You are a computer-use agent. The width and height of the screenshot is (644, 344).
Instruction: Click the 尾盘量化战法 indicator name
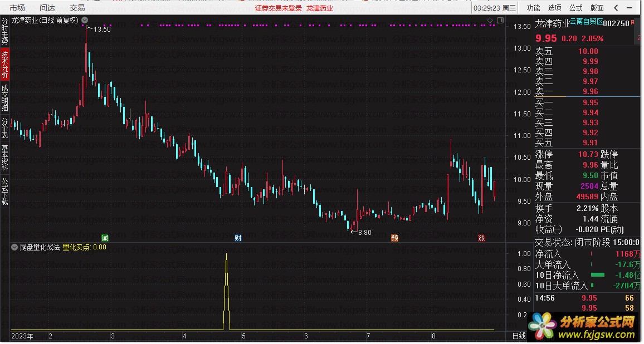click(x=40, y=247)
